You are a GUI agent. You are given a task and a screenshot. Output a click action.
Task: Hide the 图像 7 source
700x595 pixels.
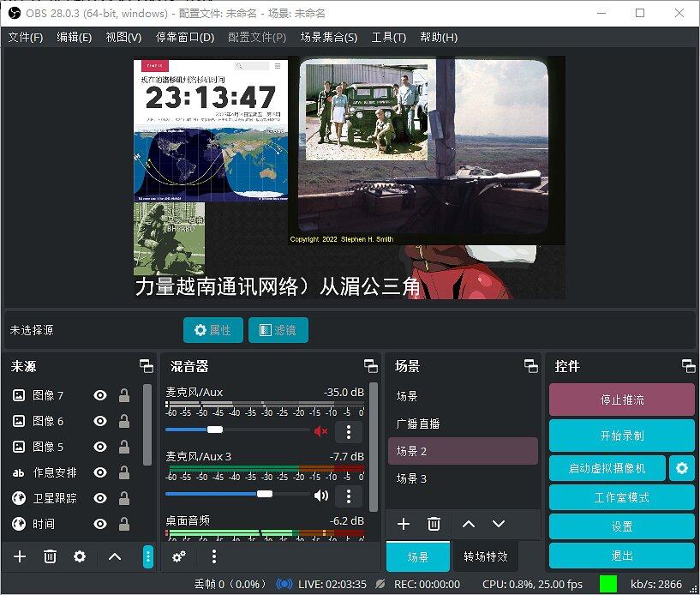[100, 395]
